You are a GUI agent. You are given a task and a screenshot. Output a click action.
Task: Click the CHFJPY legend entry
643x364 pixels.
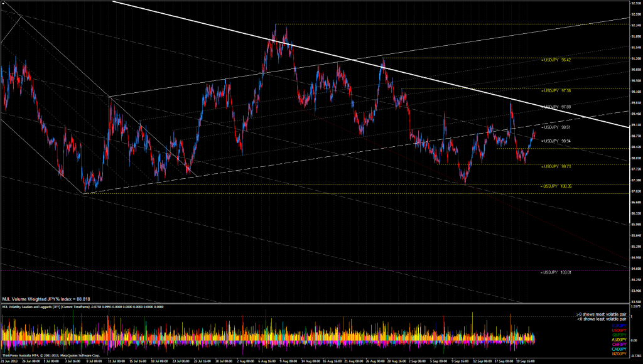pyautogui.click(x=619, y=345)
